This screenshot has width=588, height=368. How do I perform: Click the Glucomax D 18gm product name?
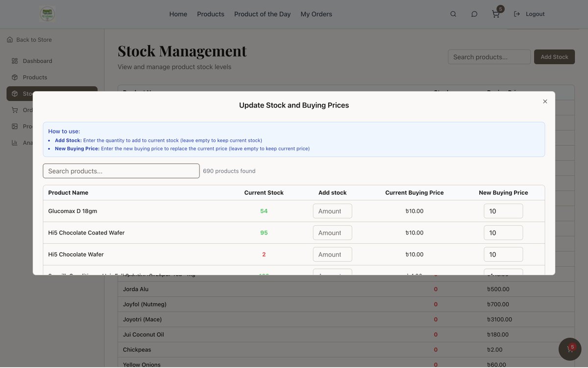[73, 211]
